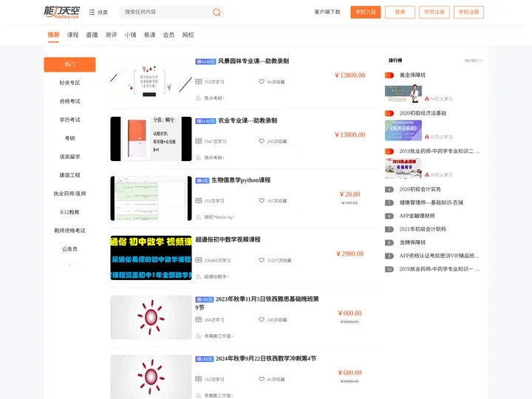Select the 秒杀专区 sidebar category
This screenshot has width=532, height=399.
point(70,83)
